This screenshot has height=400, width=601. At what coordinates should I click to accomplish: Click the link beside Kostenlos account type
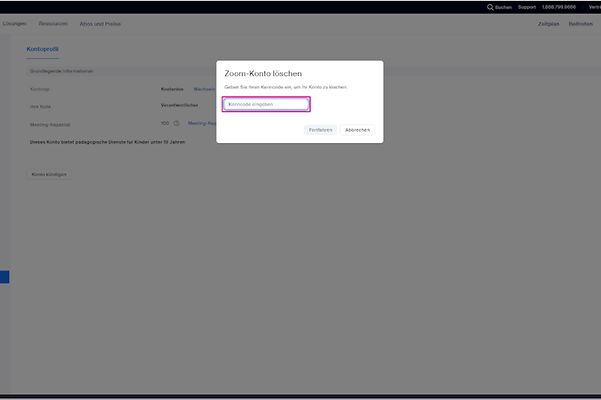(204, 89)
